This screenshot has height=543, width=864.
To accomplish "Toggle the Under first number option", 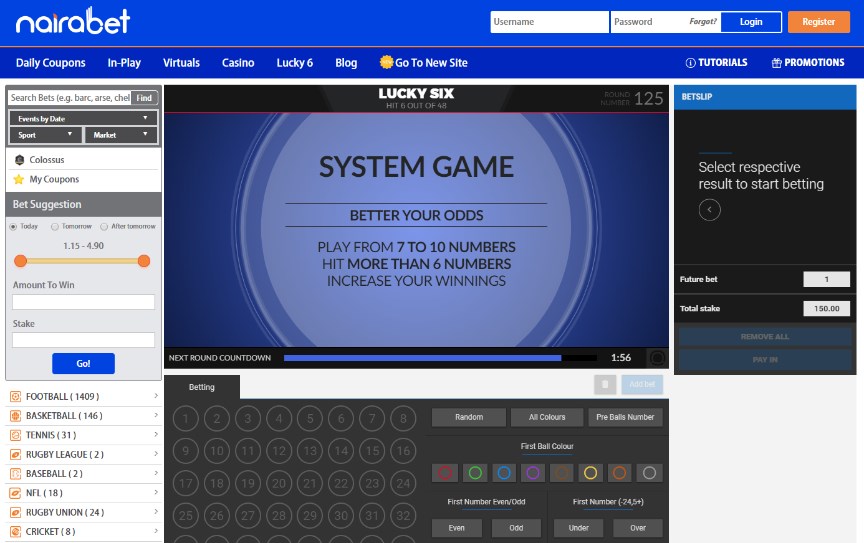I will click(x=579, y=528).
